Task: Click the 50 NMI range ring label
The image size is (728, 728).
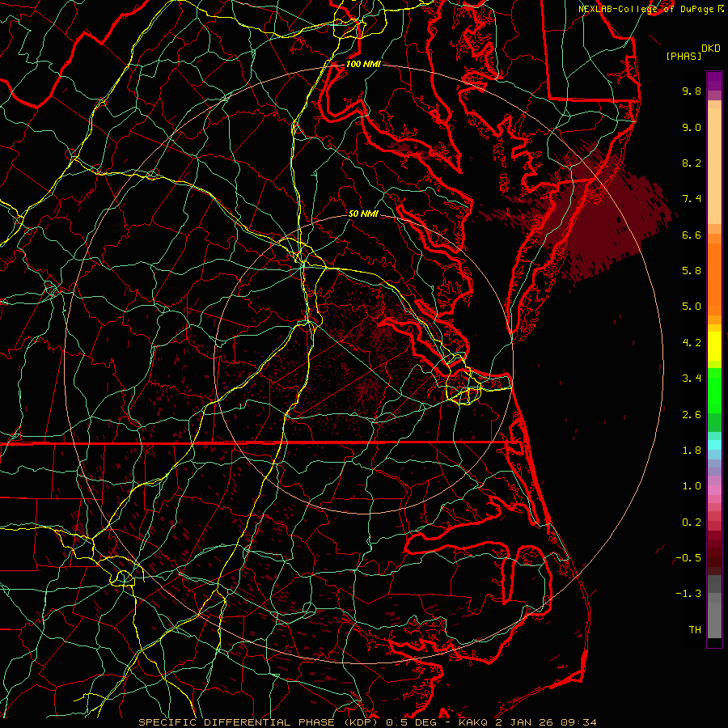Action: point(363,214)
